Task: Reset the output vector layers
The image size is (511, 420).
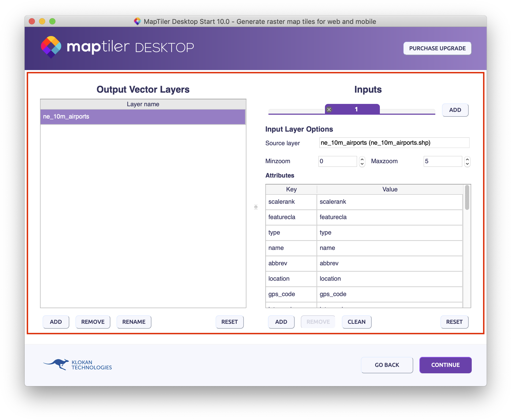Action: pyautogui.click(x=229, y=322)
